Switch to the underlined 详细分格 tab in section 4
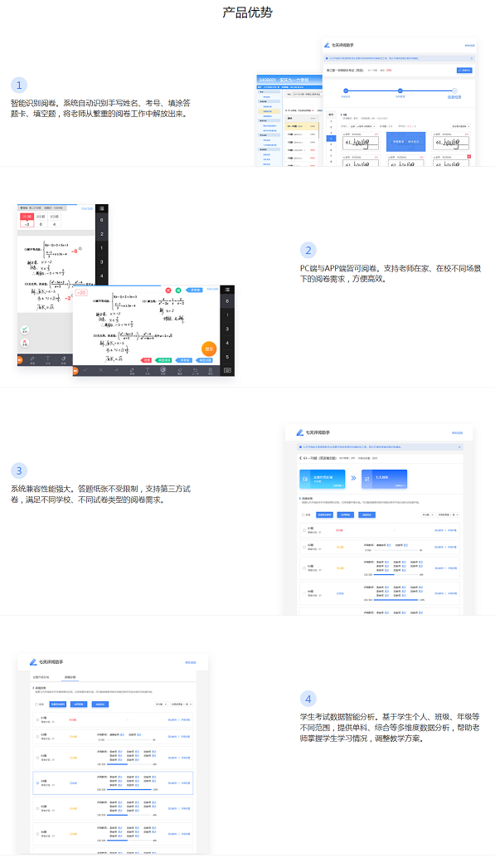The width and height of the screenshot is (495, 868). coord(70,677)
